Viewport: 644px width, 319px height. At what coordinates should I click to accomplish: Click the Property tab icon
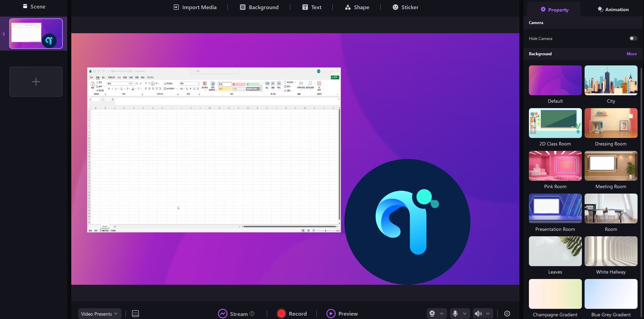[x=543, y=9]
